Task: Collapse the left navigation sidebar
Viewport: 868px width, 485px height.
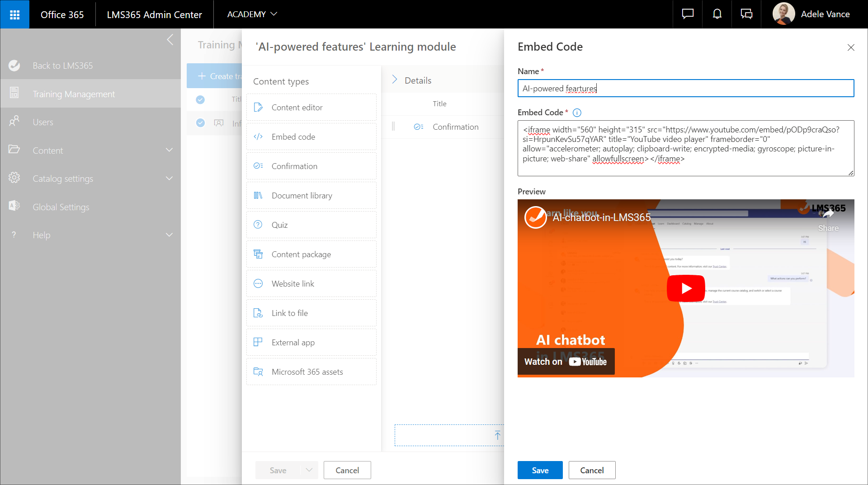Action: pos(170,40)
